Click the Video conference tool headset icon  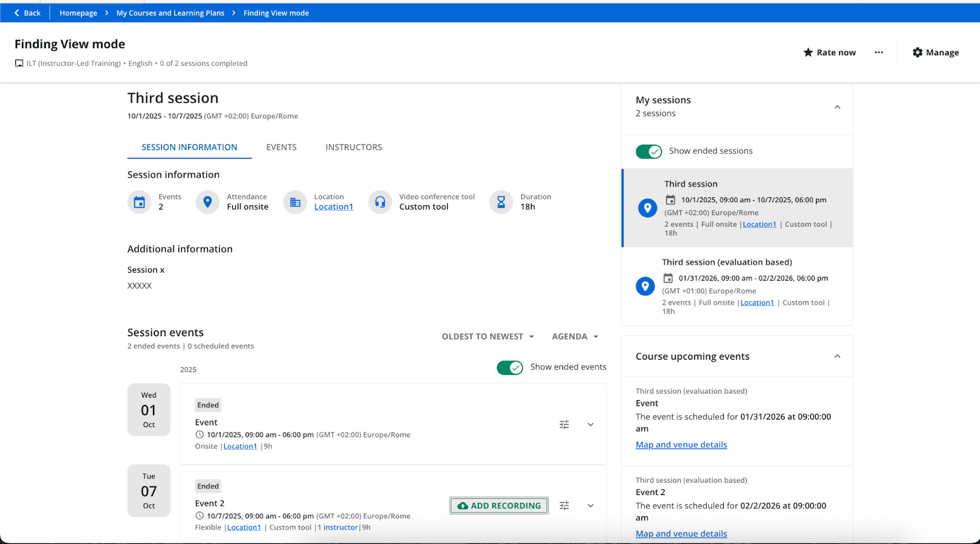point(380,202)
